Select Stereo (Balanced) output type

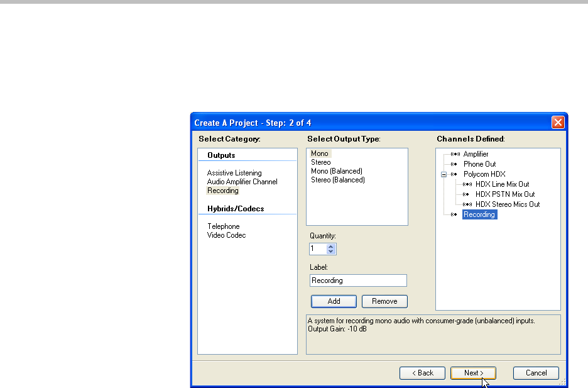tap(337, 180)
